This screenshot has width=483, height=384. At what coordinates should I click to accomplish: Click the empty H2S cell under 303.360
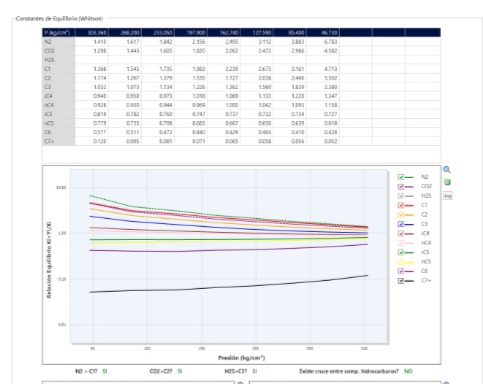point(92,60)
